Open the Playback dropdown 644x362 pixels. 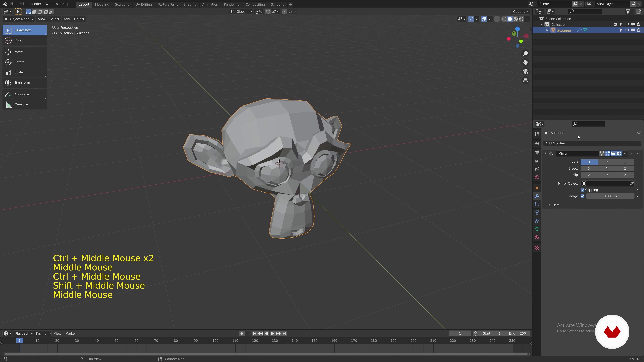click(x=24, y=333)
